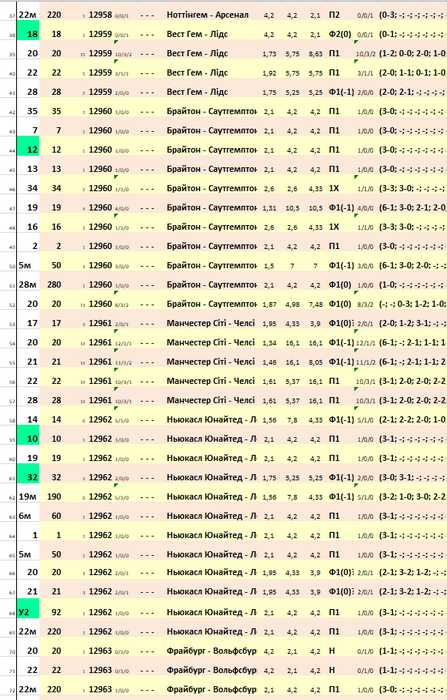Image resolution: width=447 pixels, height=700 pixels.
Task: Select the odds value 1,73
Action: click(x=269, y=54)
